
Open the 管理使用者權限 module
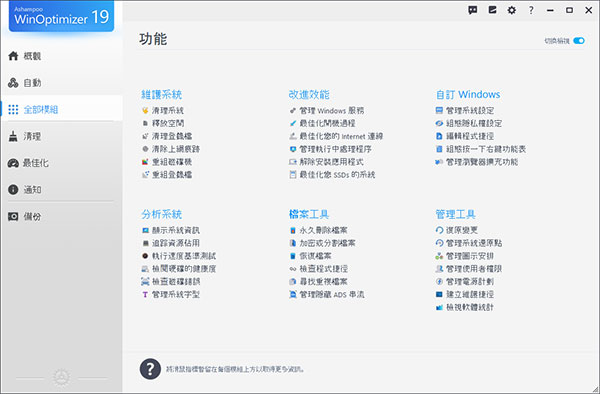(474, 269)
